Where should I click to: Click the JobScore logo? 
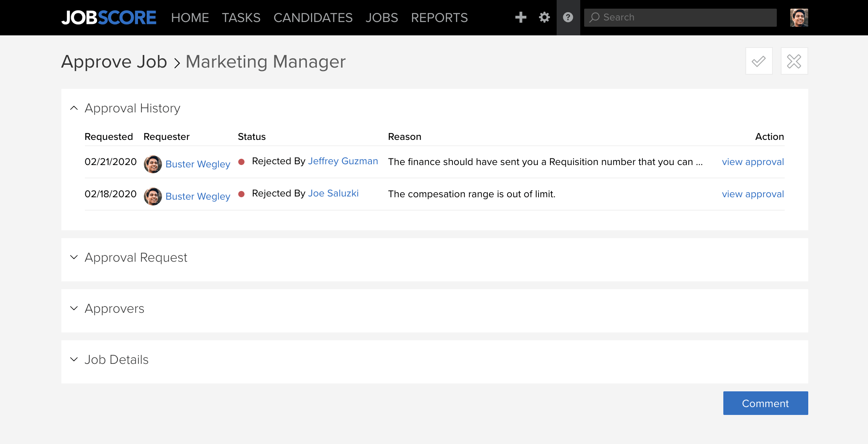point(109,18)
